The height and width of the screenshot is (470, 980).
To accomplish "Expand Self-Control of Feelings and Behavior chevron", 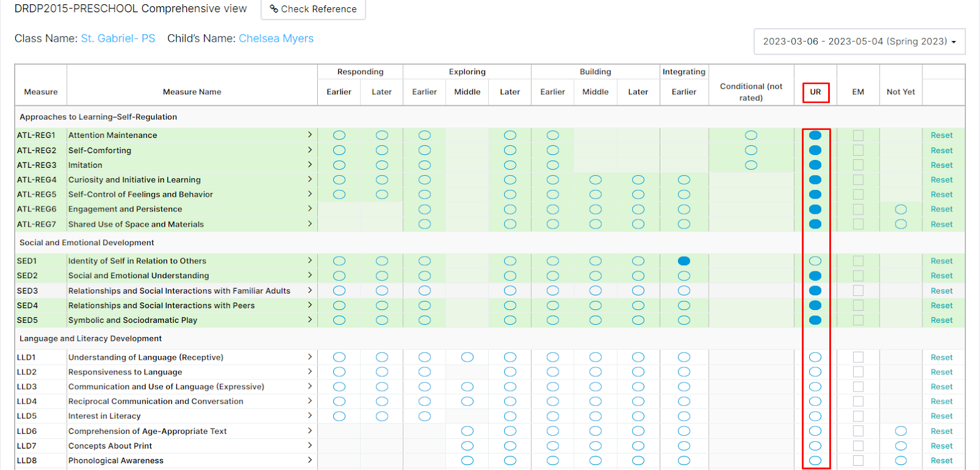I will (309, 194).
